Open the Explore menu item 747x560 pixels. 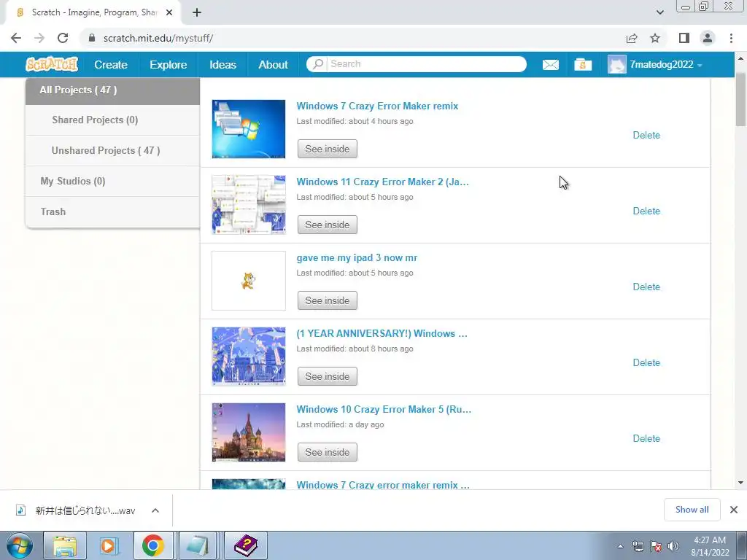[x=169, y=64]
